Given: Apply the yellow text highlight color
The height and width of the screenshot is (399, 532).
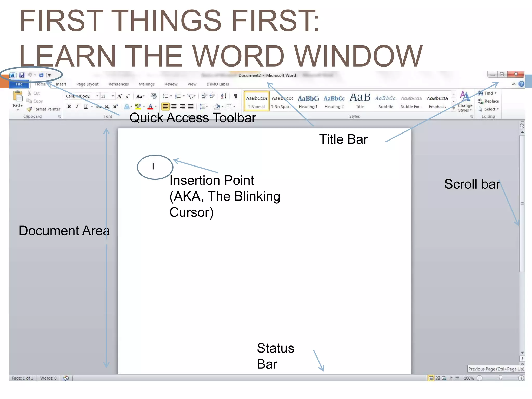Looking at the screenshot, I should [138, 107].
